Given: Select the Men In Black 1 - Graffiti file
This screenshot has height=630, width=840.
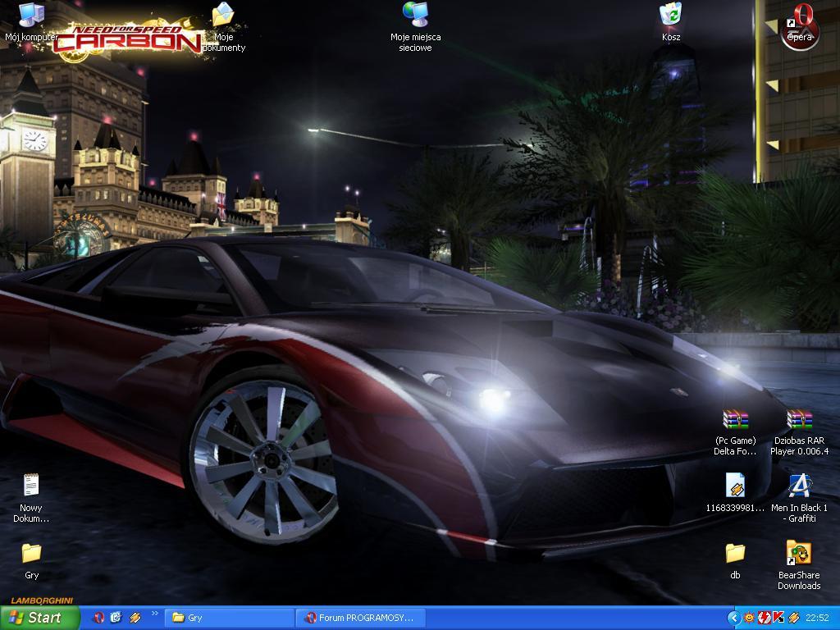Looking at the screenshot, I should (x=799, y=498).
